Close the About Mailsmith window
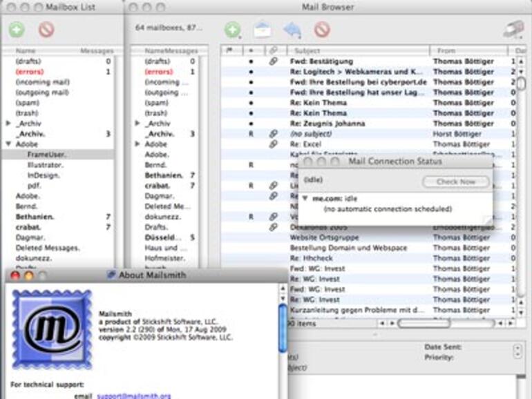Viewport: 532px width, 399px height. tap(15, 275)
